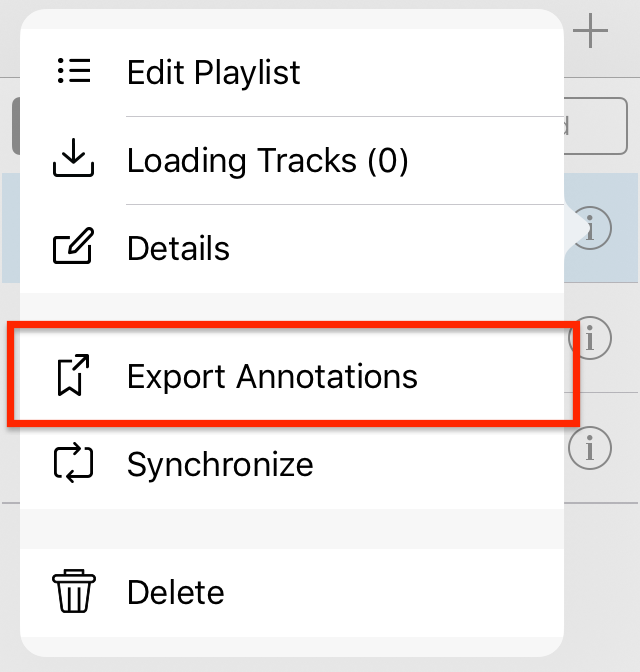The height and width of the screenshot is (672, 640).
Task: Click the Synchronize arrows icon
Action: click(x=73, y=463)
